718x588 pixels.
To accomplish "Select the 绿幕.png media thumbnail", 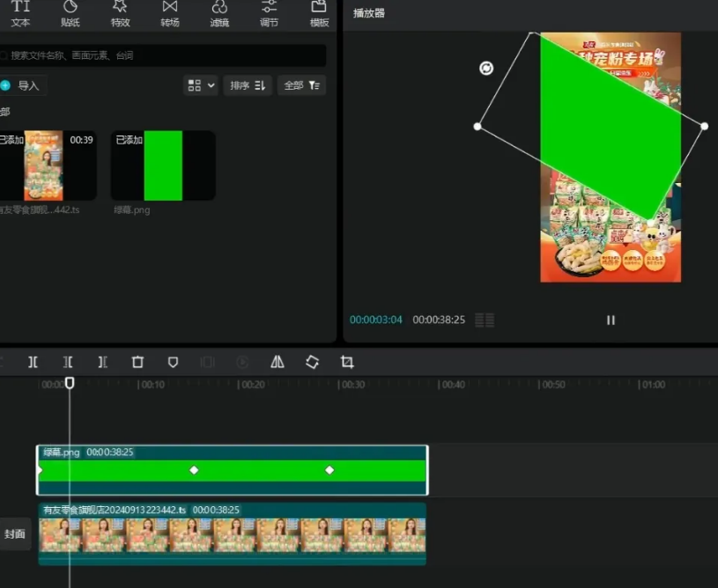I will click(163, 165).
